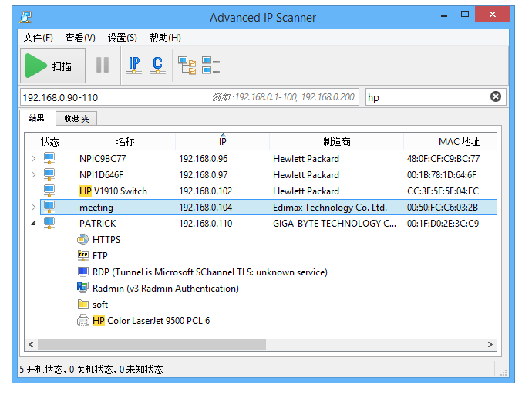Image resolution: width=532 pixels, height=405 pixels.
Task: Click the FTP service icon
Action: (82, 255)
